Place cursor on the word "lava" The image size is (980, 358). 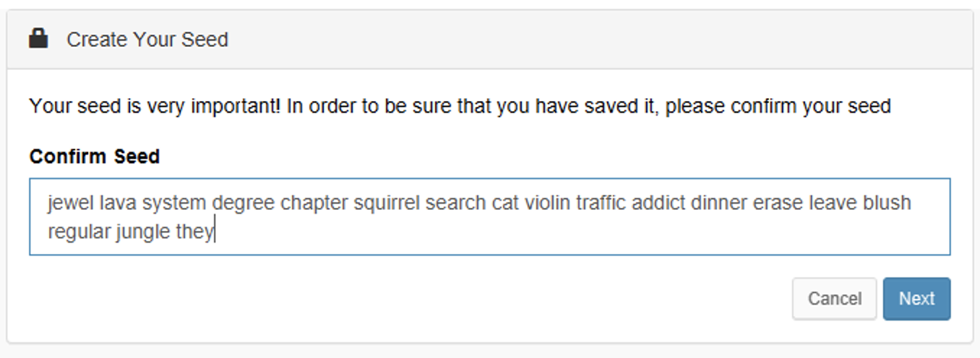click(118, 203)
